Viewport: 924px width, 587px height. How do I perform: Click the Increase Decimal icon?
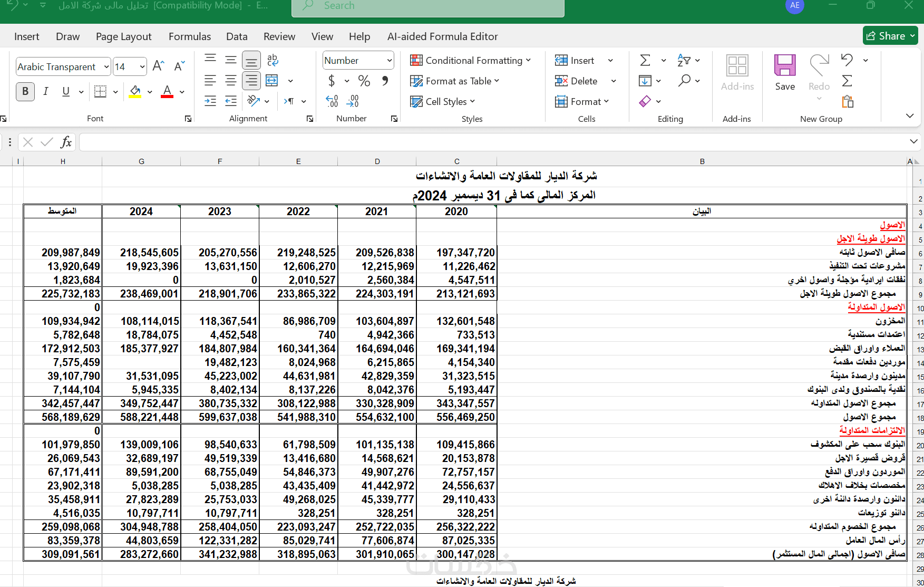point(332,101)
